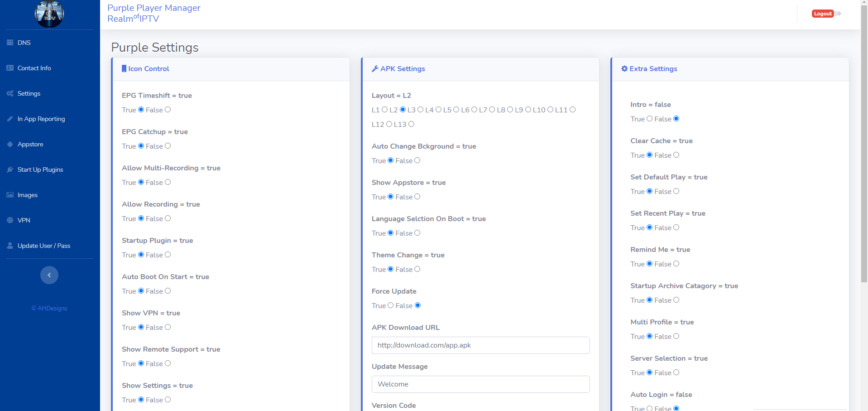The height and width of the screenshot is (411, 868).
Task: Click the Update User / Pass person icon
Action: (10, 246)
